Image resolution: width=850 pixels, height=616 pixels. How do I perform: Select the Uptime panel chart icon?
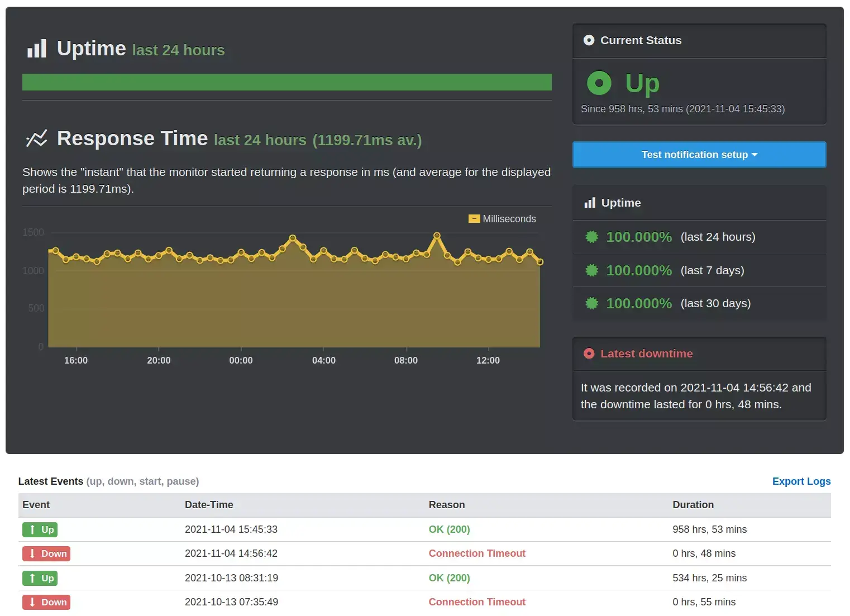pos(590,202)
